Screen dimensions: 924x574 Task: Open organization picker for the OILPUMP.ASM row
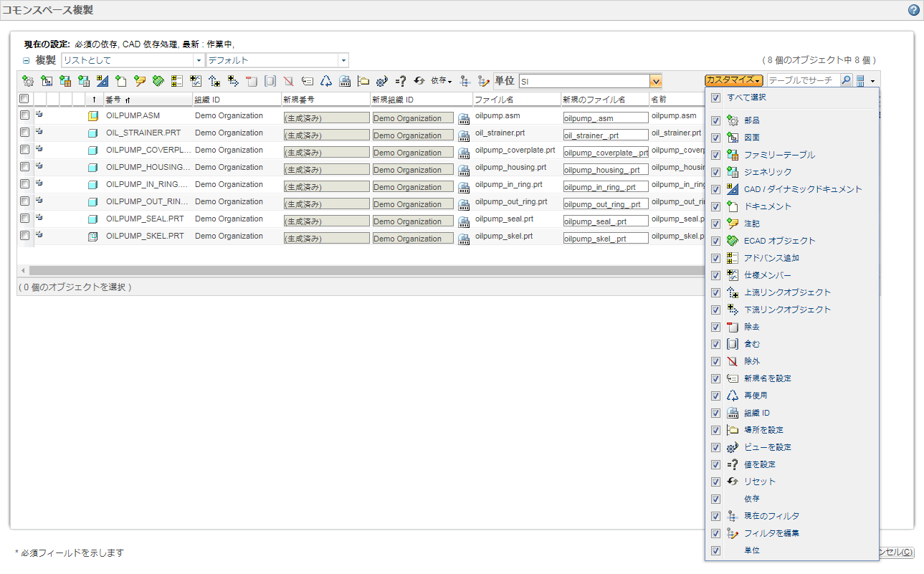click(464, 118)
